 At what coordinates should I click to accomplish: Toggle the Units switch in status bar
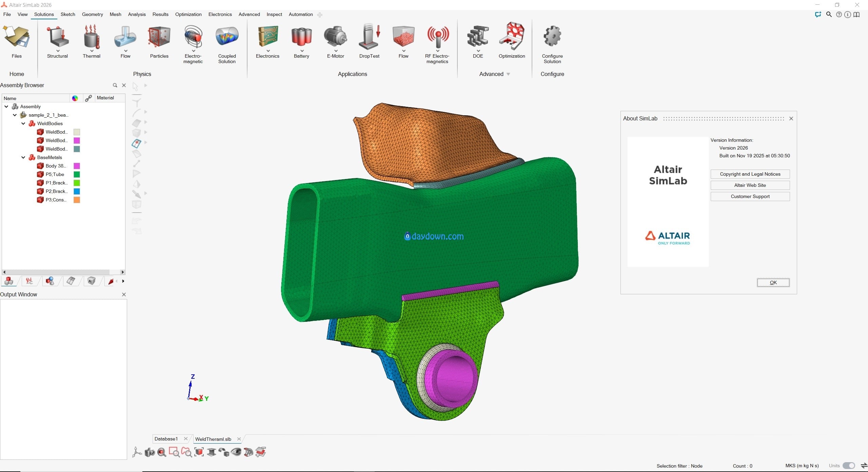[849, 466]
